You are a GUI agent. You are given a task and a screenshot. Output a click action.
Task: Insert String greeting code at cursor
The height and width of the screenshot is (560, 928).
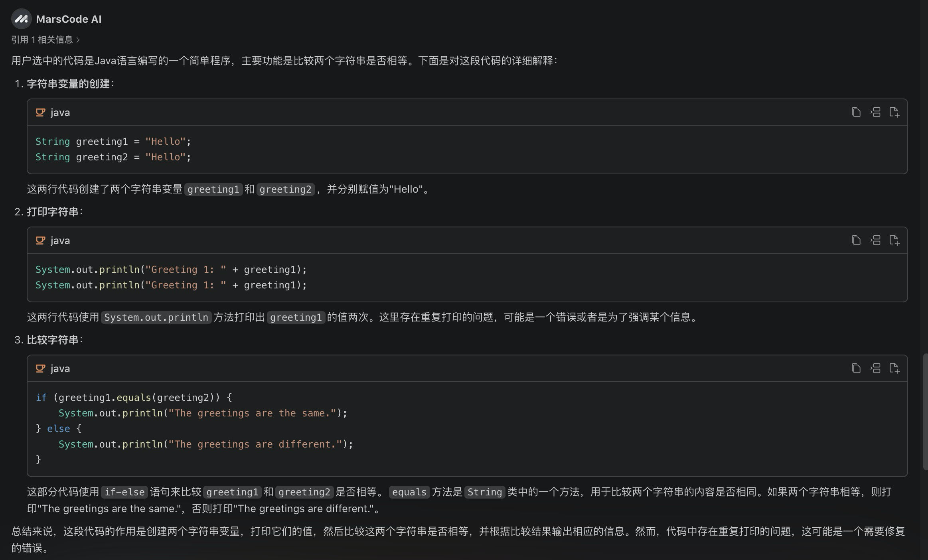coord(875,112)
